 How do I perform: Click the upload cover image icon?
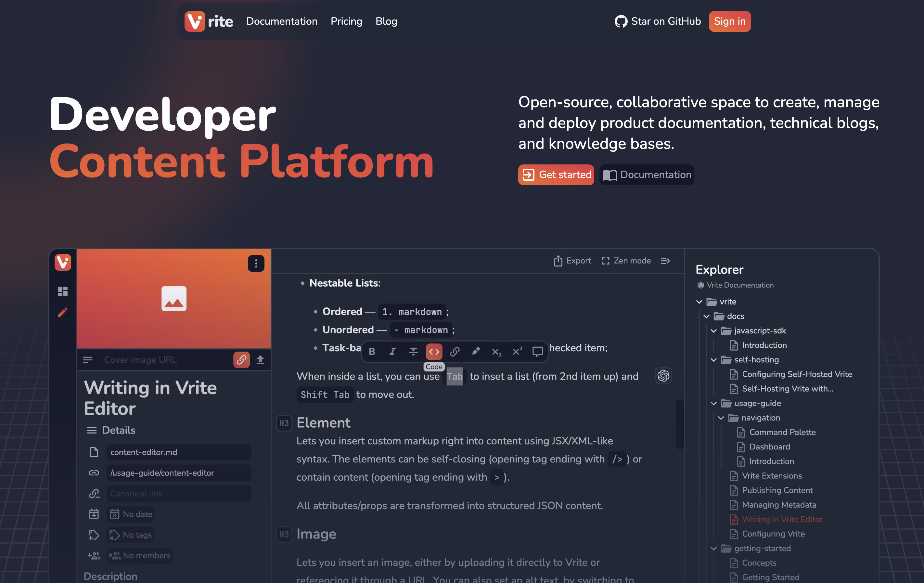pyautogui.click(x=260, y=360)
